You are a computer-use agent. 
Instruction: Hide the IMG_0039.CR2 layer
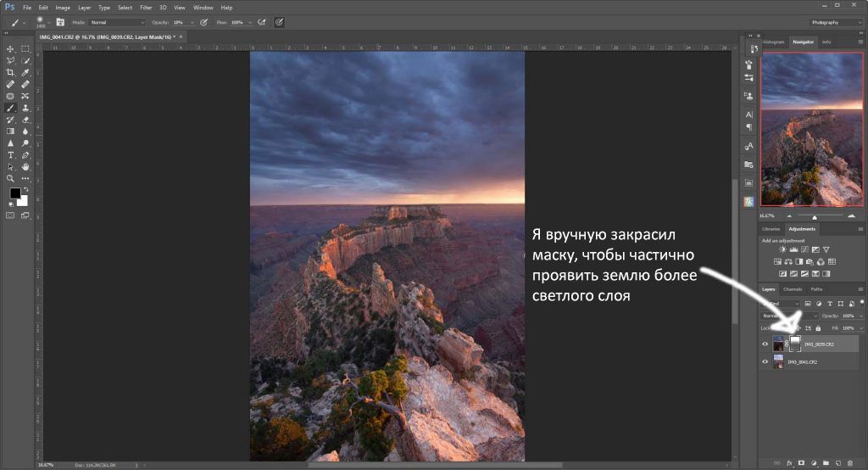(x=765, y=344)
